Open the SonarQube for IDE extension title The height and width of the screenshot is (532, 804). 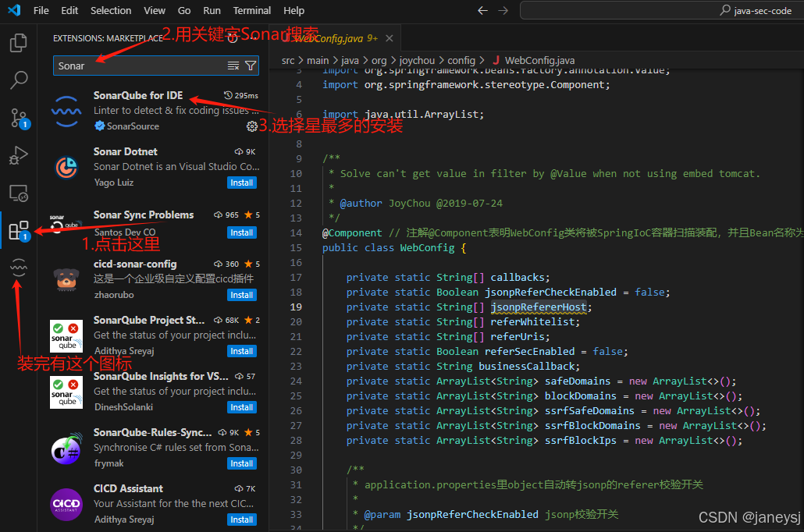point(138,95)
